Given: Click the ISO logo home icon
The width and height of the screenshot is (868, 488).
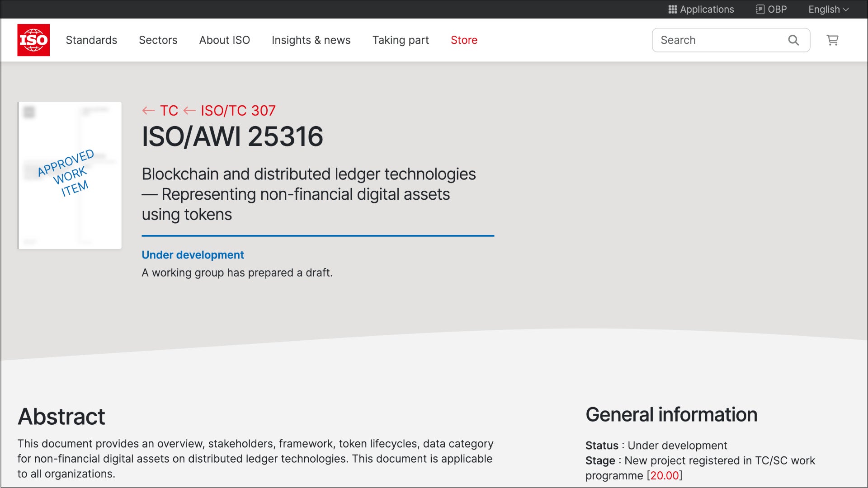Looking at the screenshot, I should [x=33, y=40].
